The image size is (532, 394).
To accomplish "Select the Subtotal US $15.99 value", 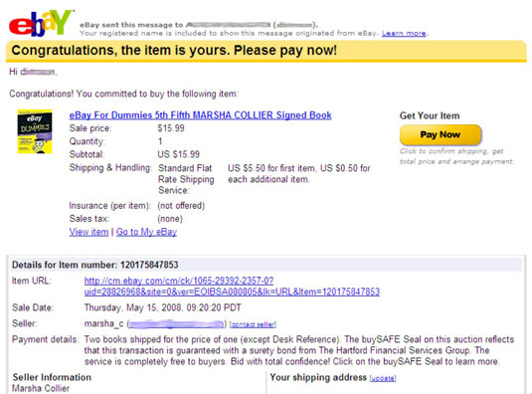I will click(178, 154).
